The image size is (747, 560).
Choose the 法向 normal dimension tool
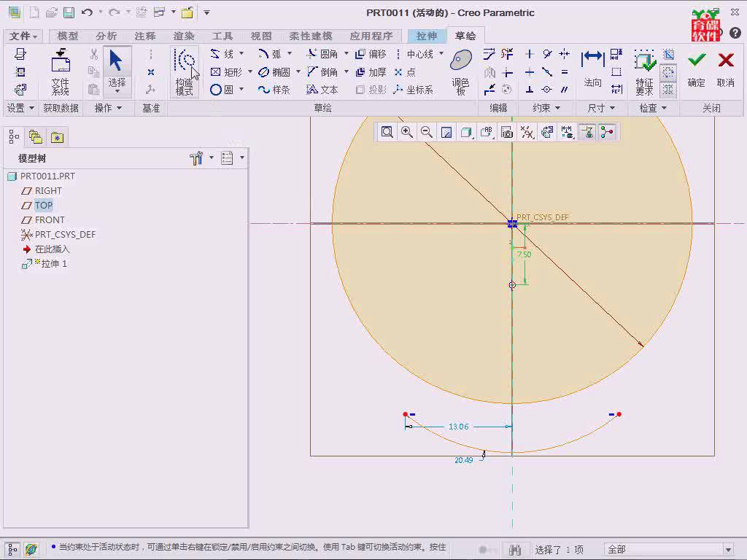(592, 69)
